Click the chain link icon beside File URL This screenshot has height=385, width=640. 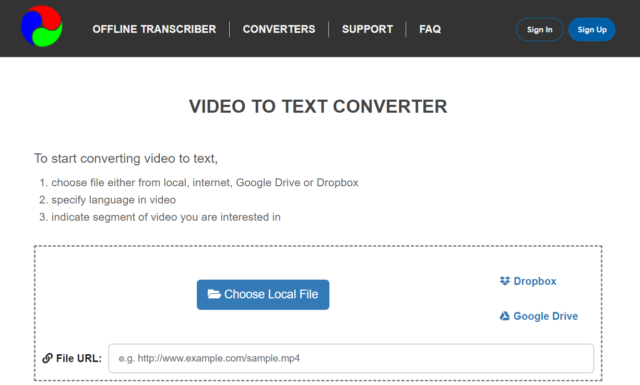pyautogui.click(x=47, y=358)
